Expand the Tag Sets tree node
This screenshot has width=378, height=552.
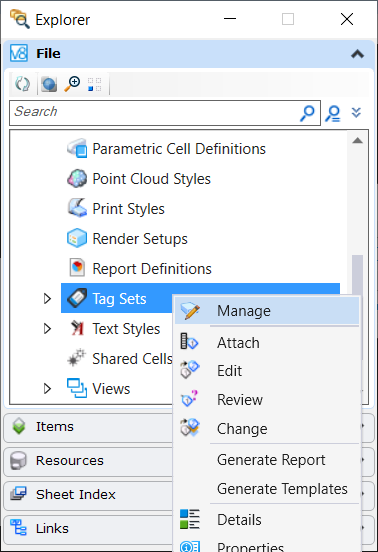[x=47, y=299]
